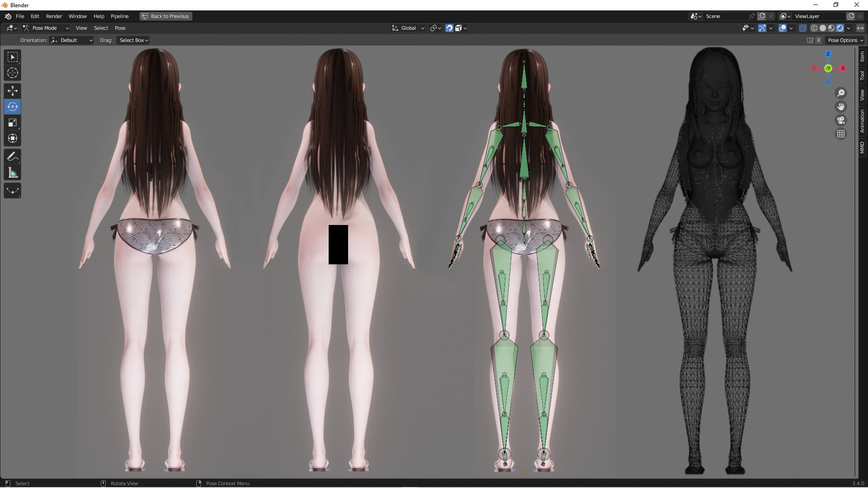Click the red X axis gizmo ball
868x488 pixels.
[843, 68]
